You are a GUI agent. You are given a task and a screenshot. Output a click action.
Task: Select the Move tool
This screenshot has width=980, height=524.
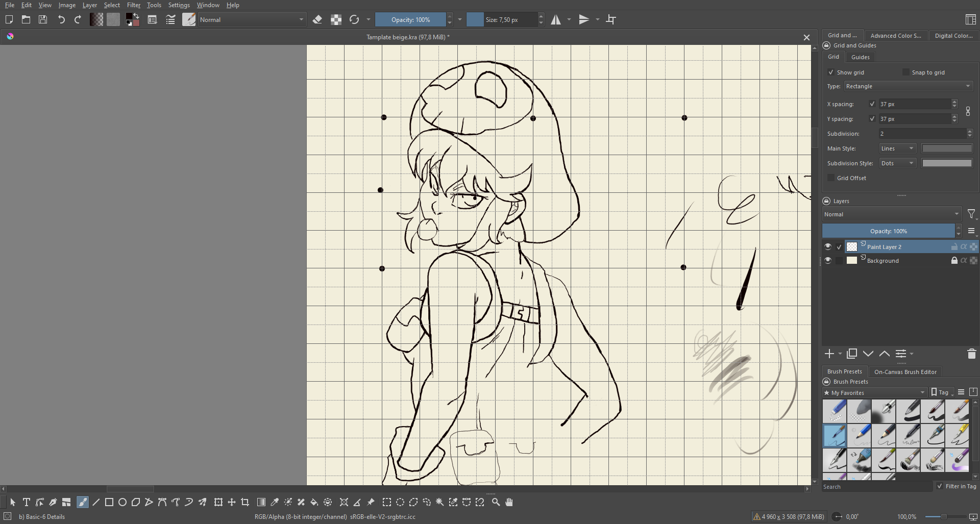[232, 502]
